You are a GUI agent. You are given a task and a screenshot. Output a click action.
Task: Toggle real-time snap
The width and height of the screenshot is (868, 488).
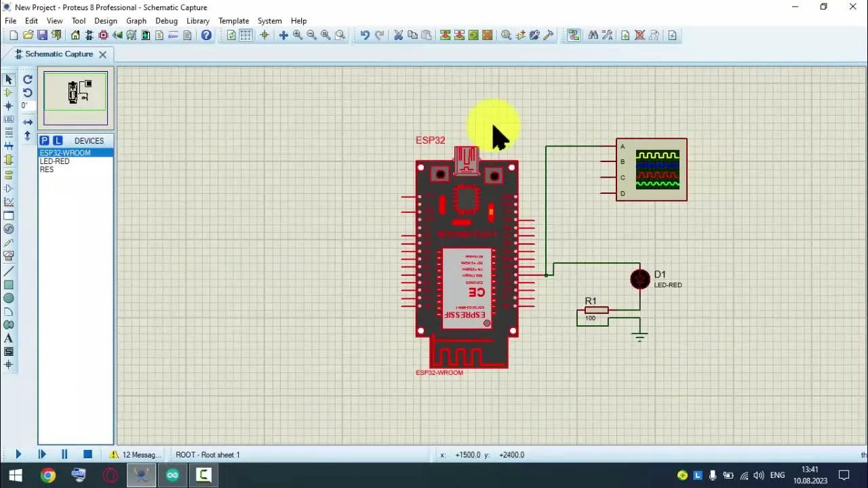click(x=265, y=35)
